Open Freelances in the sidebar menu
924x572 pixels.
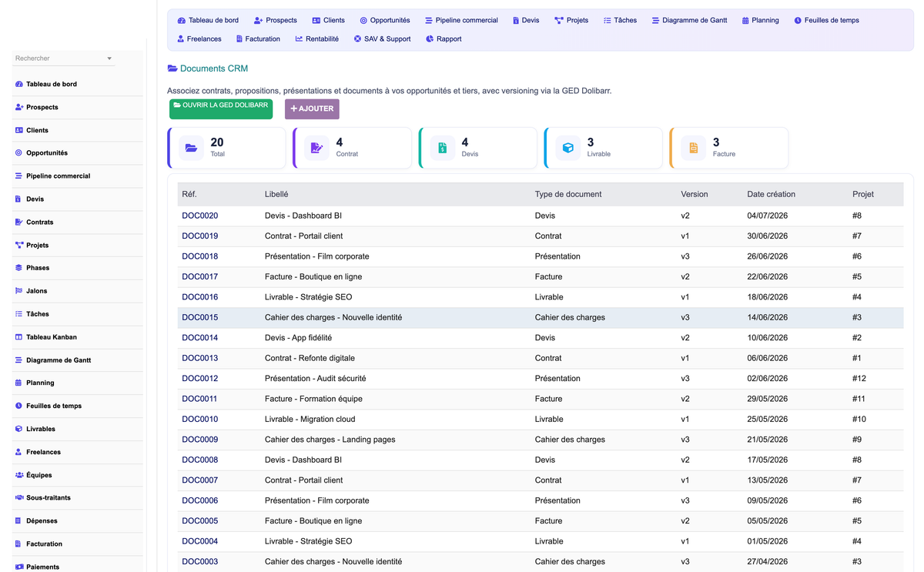[43, 452]
